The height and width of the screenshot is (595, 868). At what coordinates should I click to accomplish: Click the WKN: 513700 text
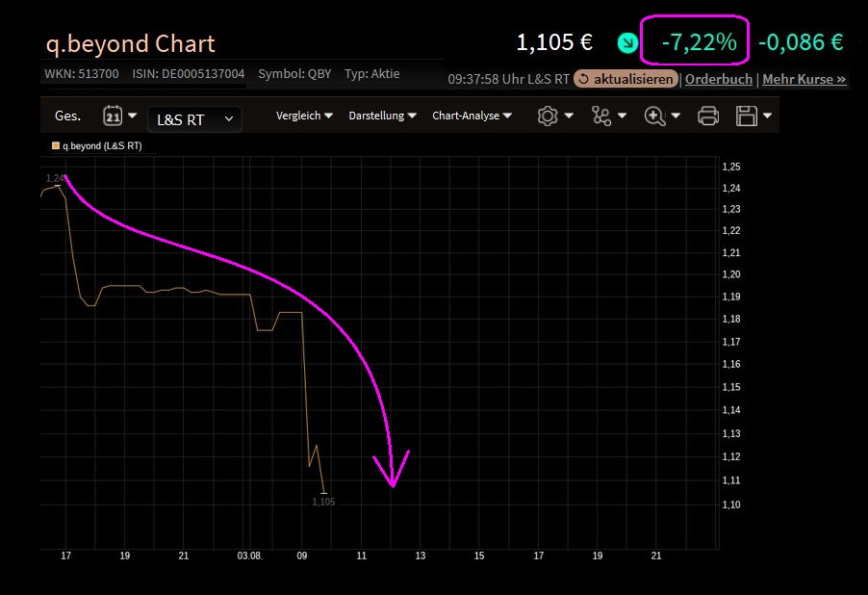82,74
